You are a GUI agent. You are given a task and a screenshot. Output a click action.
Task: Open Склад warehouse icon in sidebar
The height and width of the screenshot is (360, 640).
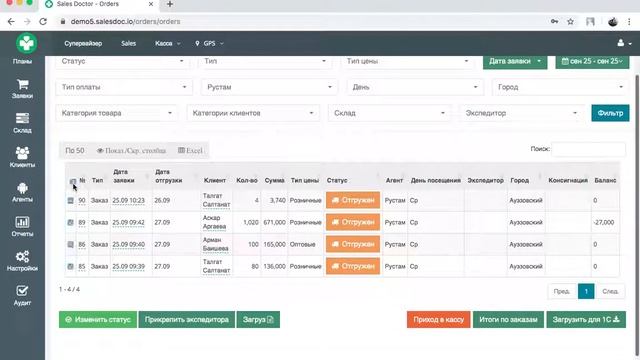point(22,119)
